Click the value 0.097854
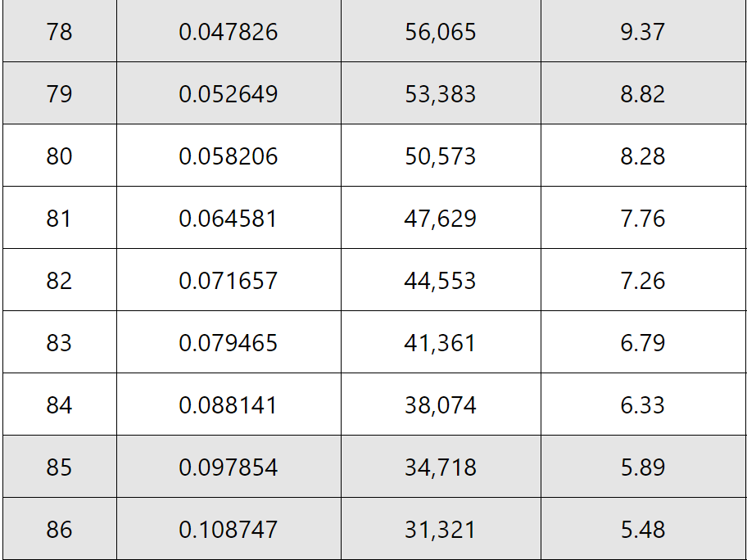This screenshot has height=560, width=747. [x=229, y=467]
